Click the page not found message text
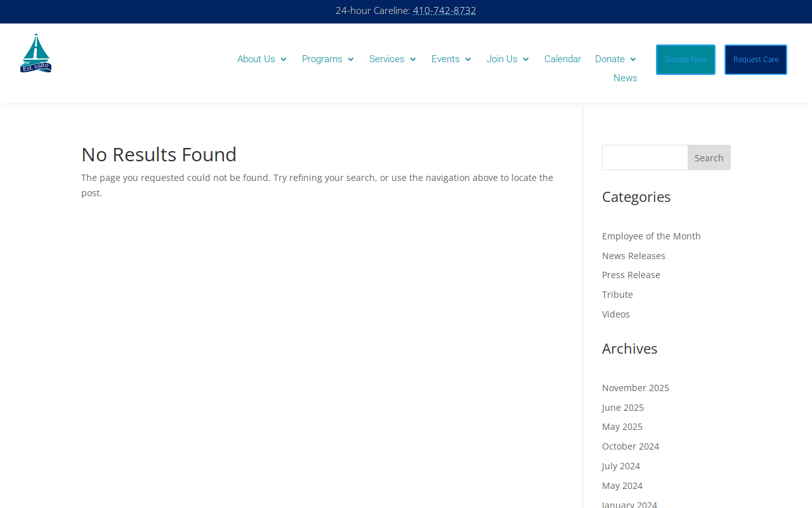The width and height of the screenshot is (812, 508). 317,185
